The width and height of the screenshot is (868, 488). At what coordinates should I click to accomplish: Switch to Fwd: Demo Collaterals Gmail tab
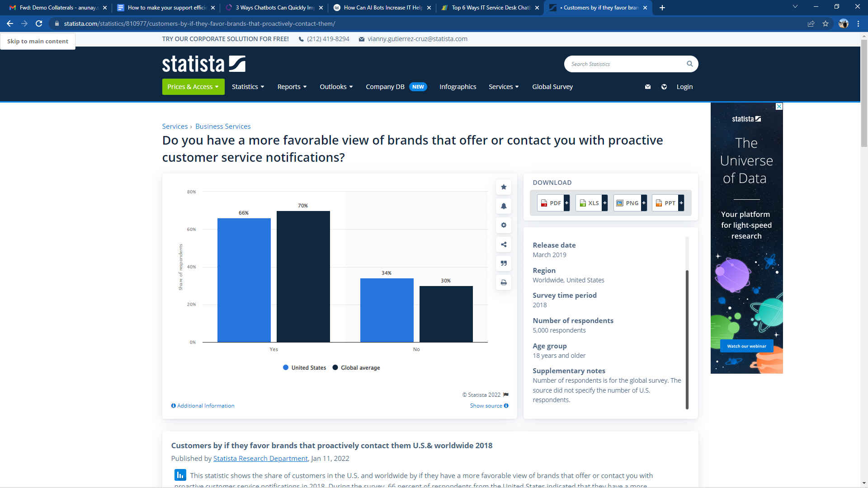point(57,8)
